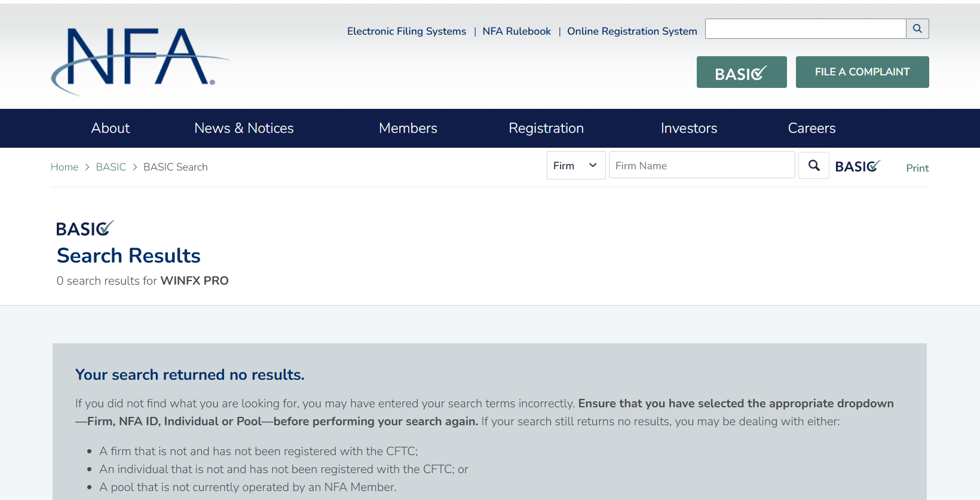Click the BASIC Search breadcrumb
Viewport: 980px width, 500px height.
point(176,167)
